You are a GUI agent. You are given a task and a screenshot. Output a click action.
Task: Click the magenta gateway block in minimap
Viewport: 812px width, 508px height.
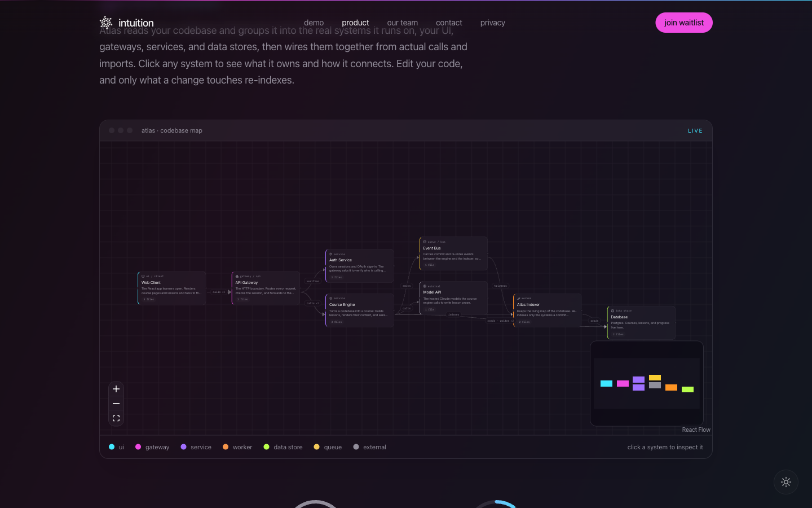[623, 384]
